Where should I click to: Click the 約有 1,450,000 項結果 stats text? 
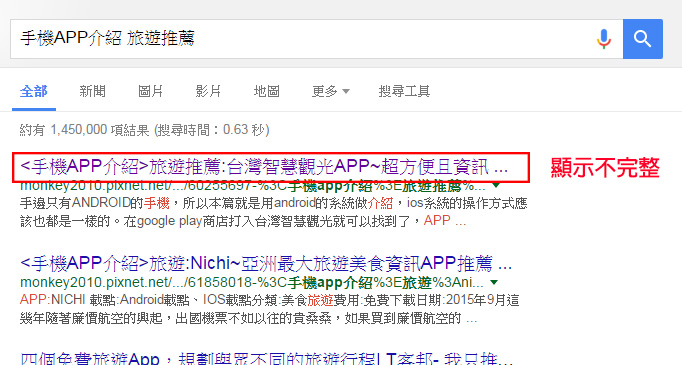[144, 130]
